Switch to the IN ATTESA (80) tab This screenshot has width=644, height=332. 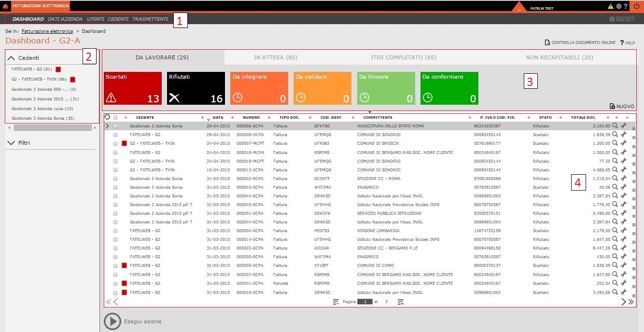point(276,57)
